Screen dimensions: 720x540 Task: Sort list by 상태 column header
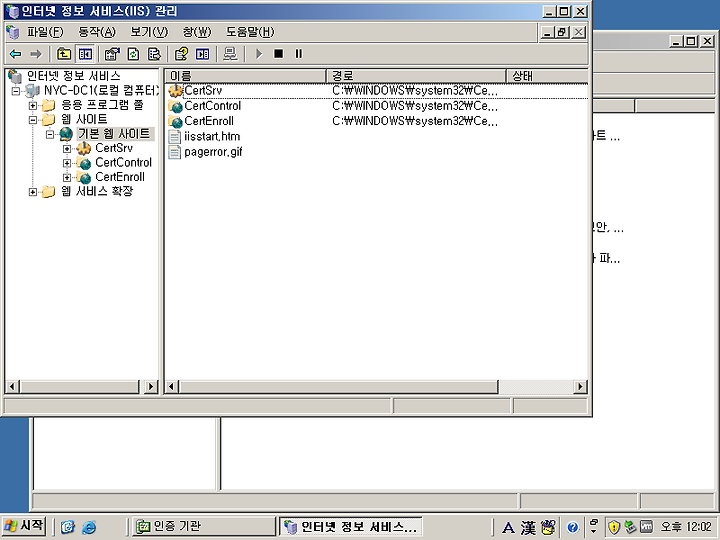coord(547,76)
